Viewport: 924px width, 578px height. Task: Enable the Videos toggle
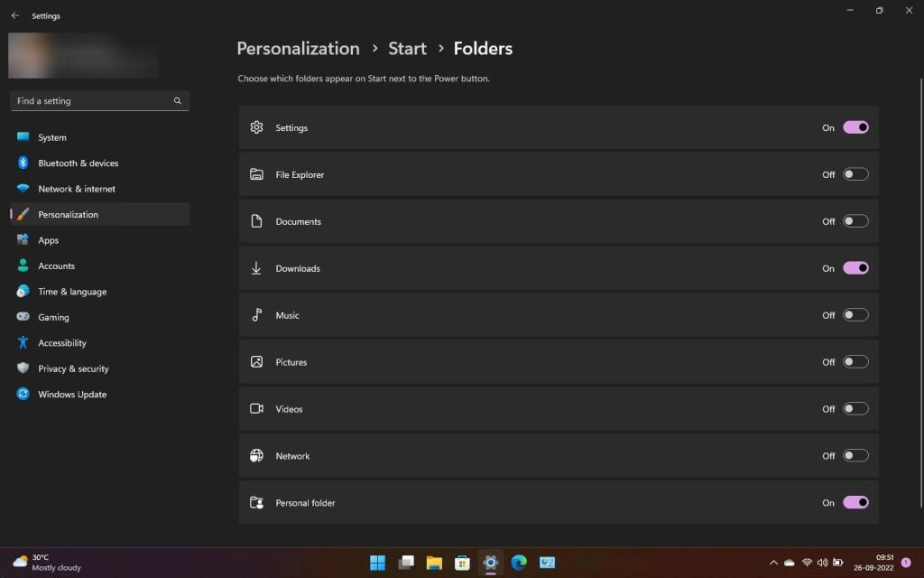pos(855,408)
